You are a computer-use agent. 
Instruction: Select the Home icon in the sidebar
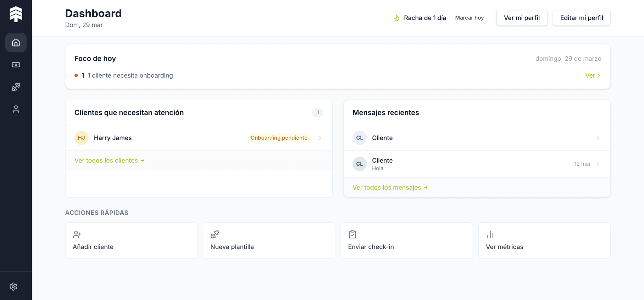(16, 42)
